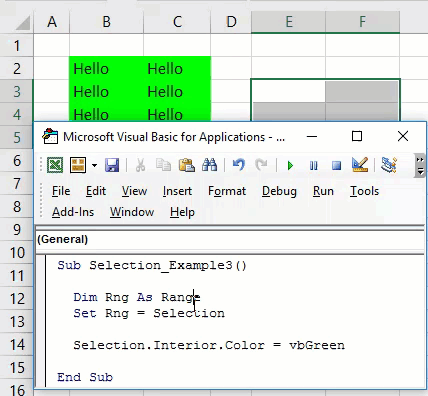The width and height of the screenshot is (428, 396).
Task: Select Excel column D header
Action: [231, 22]
